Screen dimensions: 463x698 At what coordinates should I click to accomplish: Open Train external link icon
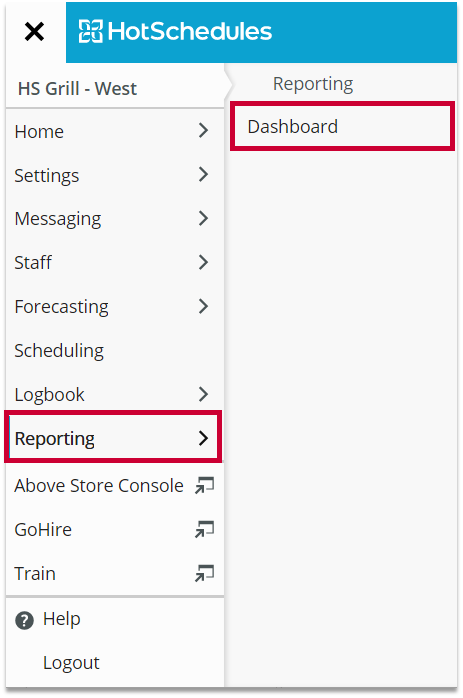pyautogui.click(x=204, y=573)
